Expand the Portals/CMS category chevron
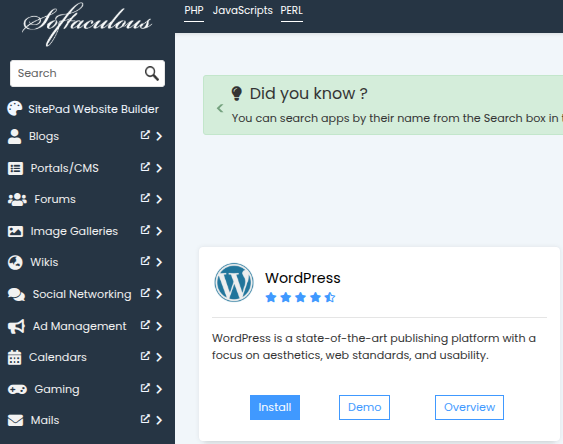The height and width of the screenshot is (444, 563). pos(159,168)
